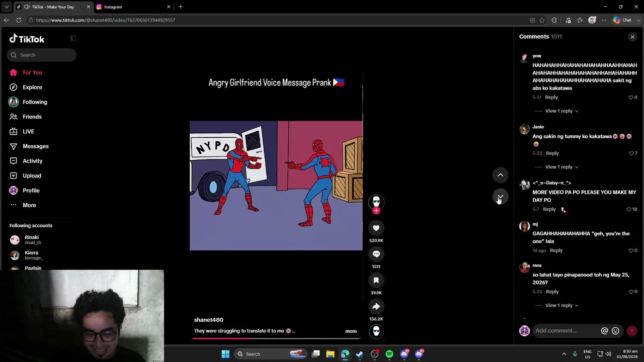The width and height of the screenshot is (644, 362).
Task: Reply to Daisy's comment
Action: (549, 209)
